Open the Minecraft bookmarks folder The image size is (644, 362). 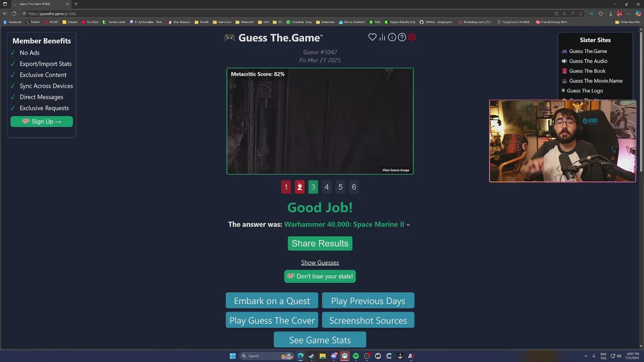[245, 22]
